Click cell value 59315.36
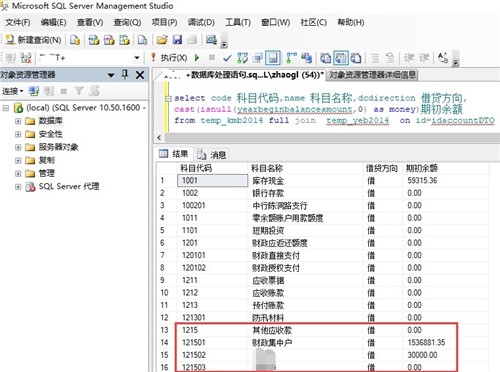The height and width of the screenshot is (372, 500). tap(422, 180)
